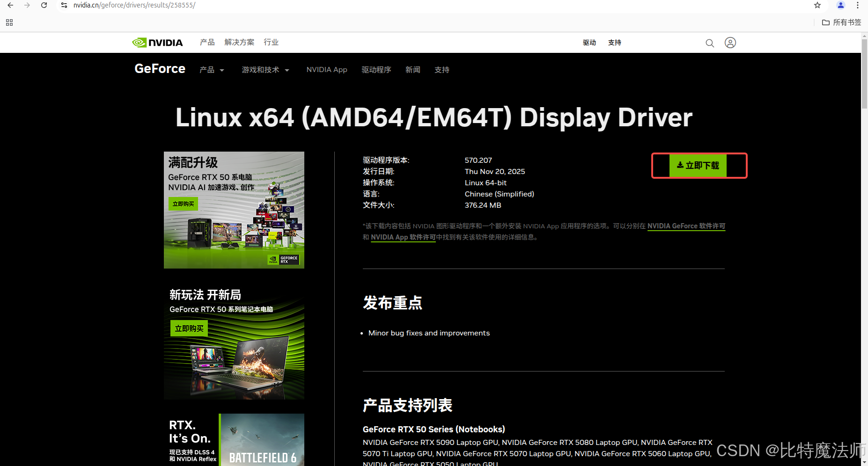Click the NVIDIA logo
This screenshot has height=466, width=868.
point(157,43)
